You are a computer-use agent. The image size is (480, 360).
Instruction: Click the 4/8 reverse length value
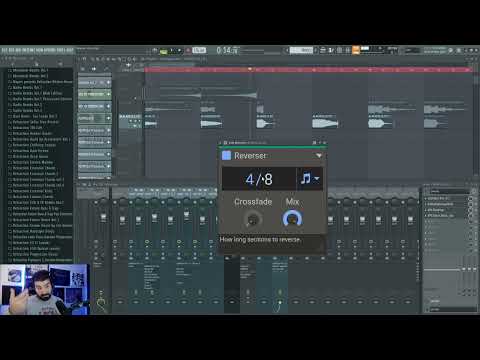click(259, 179)
